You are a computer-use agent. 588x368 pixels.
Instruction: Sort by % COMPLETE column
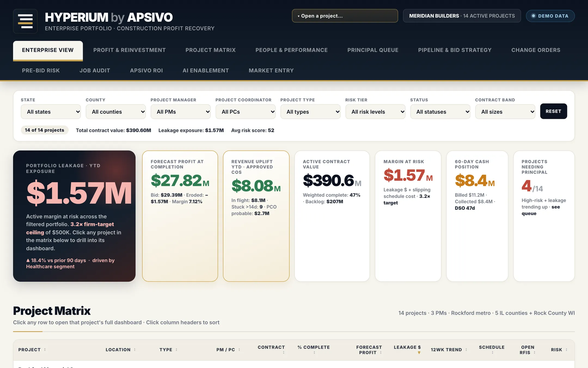pyautogui.click(x=314, y=350)
